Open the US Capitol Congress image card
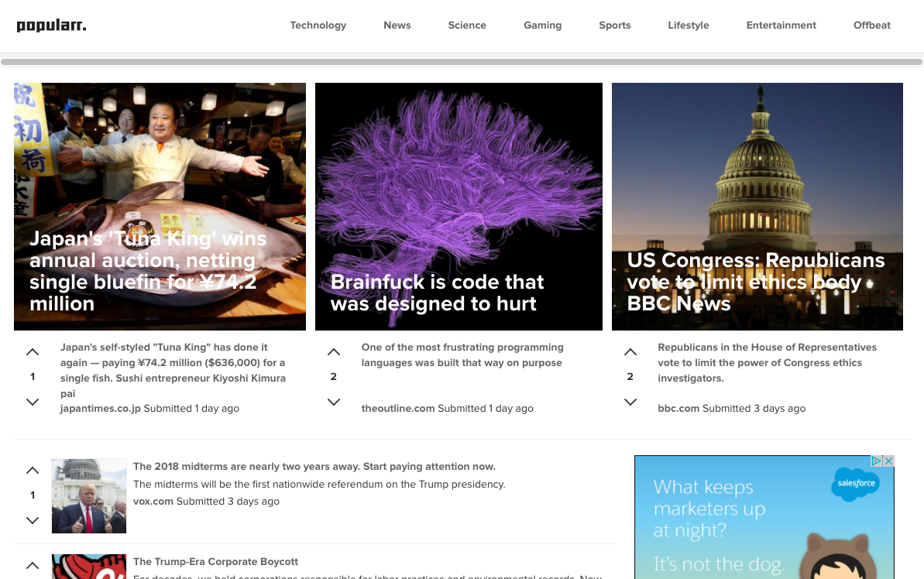This screenshot has width=924, height=579. coord(757,206)
